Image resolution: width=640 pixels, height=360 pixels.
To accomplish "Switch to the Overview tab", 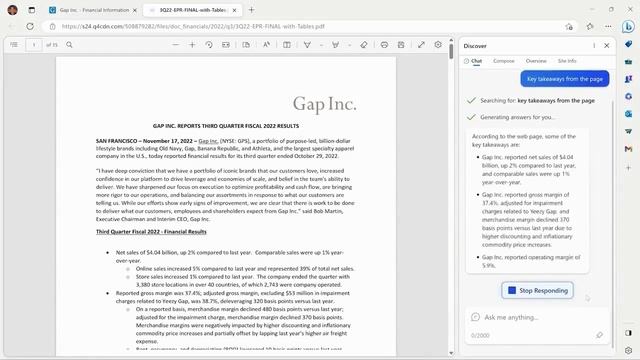I will point(536,61).
